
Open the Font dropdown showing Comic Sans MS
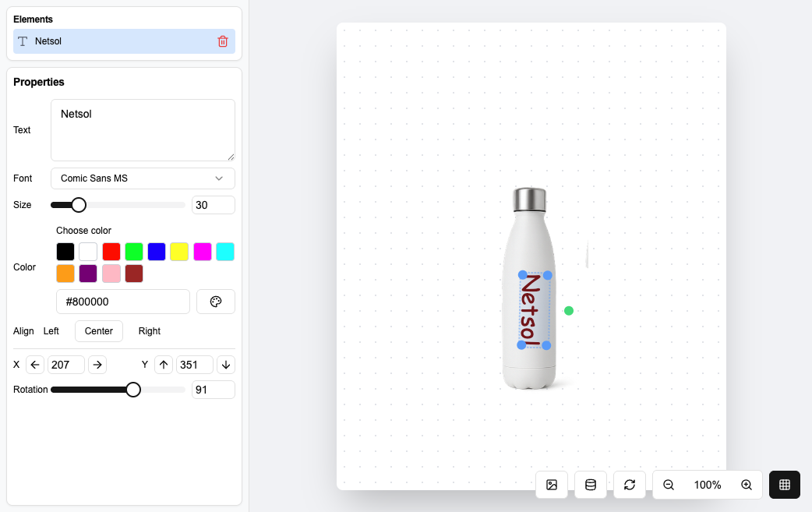point(143,178)
